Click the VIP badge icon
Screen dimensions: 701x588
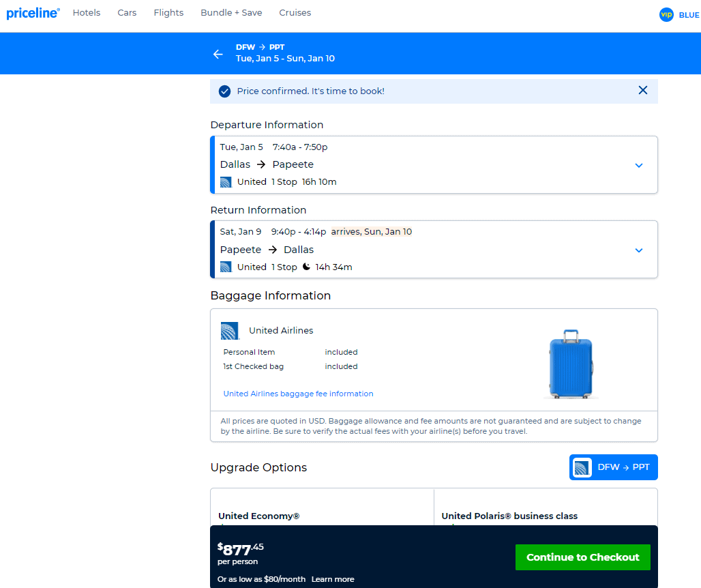pos(666,14)
